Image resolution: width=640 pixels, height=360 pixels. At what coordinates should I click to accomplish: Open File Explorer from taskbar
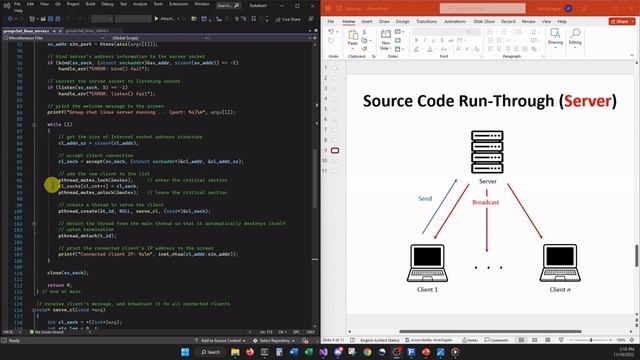pyautogui.click(x=235, y=352)
